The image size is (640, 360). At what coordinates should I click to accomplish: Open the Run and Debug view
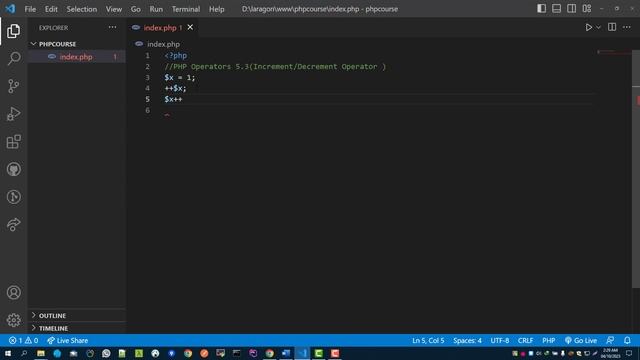[13, 114]
